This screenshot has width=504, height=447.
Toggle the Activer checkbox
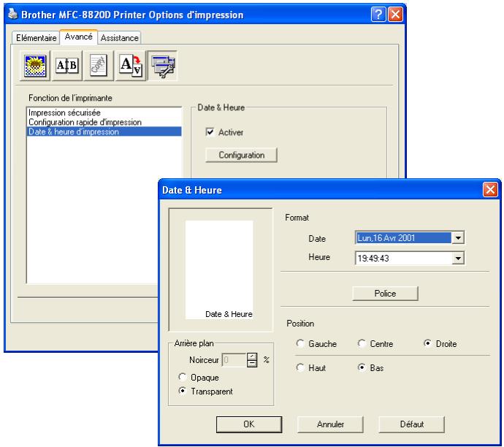point(210,131)
